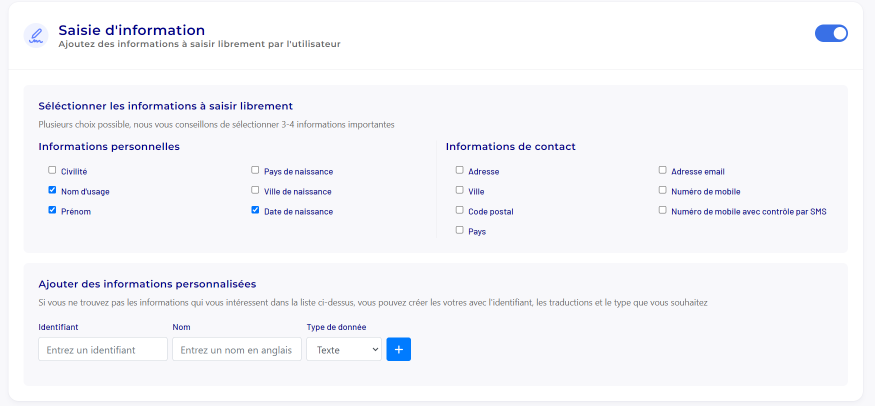Image resolution: width=875 pixels, height=406 pixels.
Task: Focus the Nom input field
Action: point(236,349)
